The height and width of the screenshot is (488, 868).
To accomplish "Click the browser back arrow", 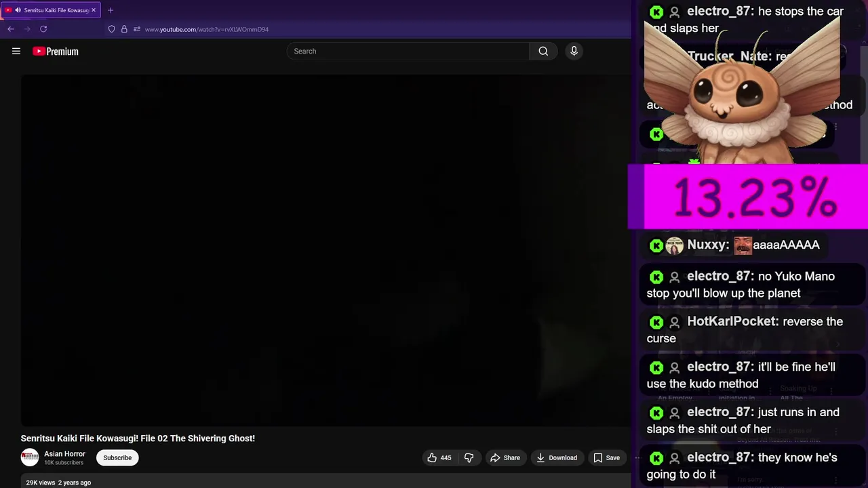I will click(11, 29).
